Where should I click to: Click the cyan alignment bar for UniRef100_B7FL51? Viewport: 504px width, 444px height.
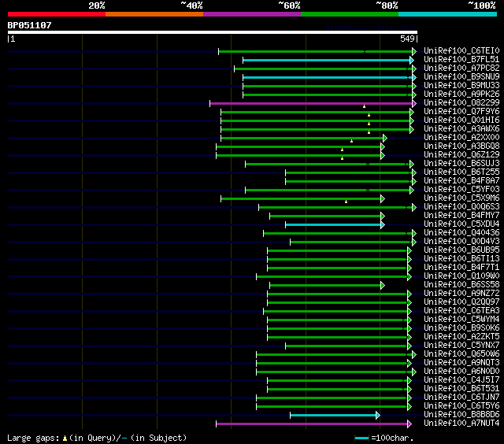(x=327, y=60)
